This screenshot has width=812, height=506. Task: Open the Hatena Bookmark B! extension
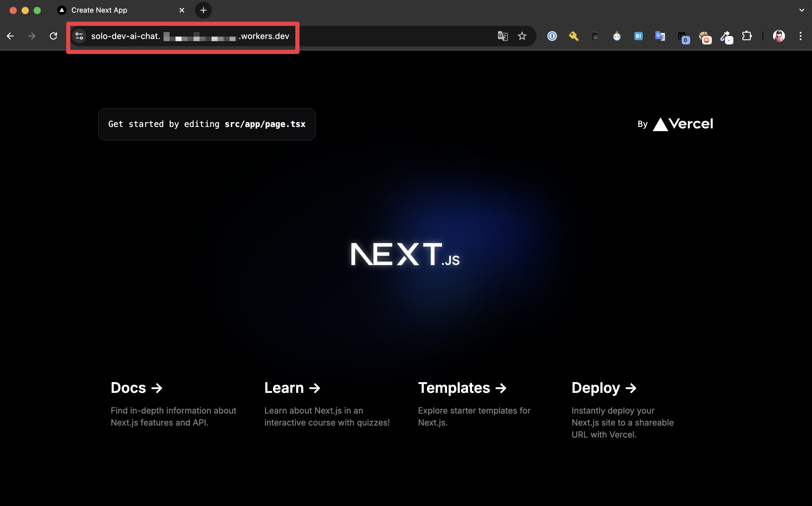638,36
